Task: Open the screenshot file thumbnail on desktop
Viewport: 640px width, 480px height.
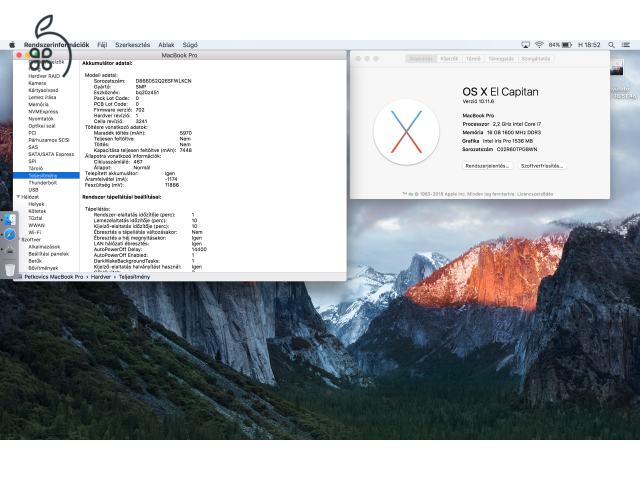Action: 617,68
